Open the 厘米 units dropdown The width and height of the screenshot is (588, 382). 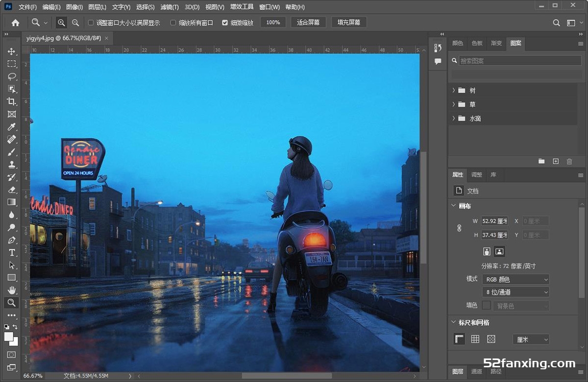tap(531, 338)
